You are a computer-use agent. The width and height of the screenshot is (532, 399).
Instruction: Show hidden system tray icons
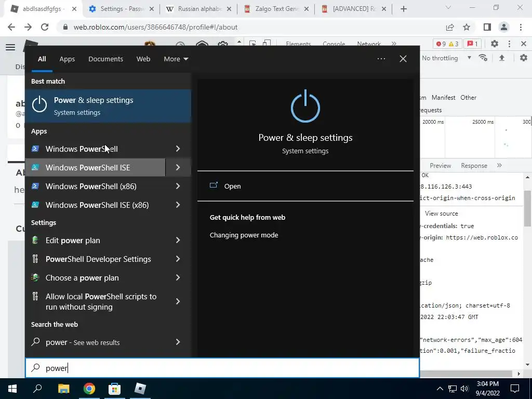click(440, 389)
